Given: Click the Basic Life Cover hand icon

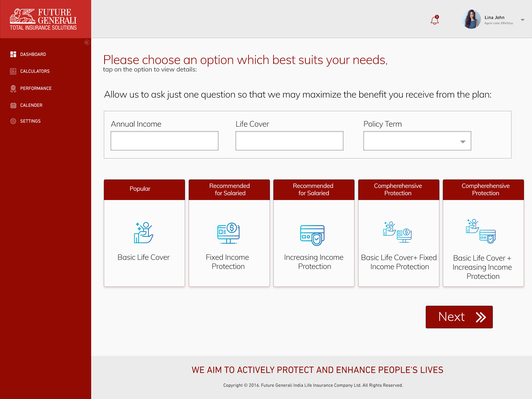Looking at the screenshot, I should pos(144,233).
